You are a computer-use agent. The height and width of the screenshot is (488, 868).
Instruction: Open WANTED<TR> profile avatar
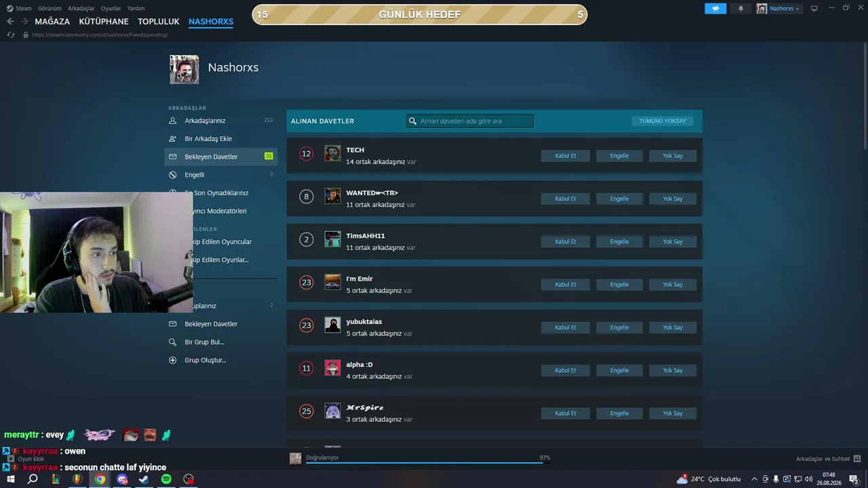[332, 196]
